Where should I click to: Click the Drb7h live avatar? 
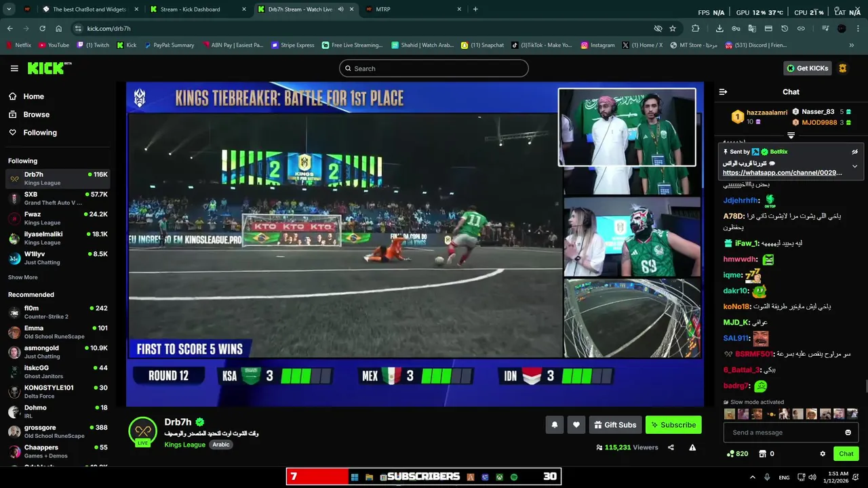tap(142, 431)
